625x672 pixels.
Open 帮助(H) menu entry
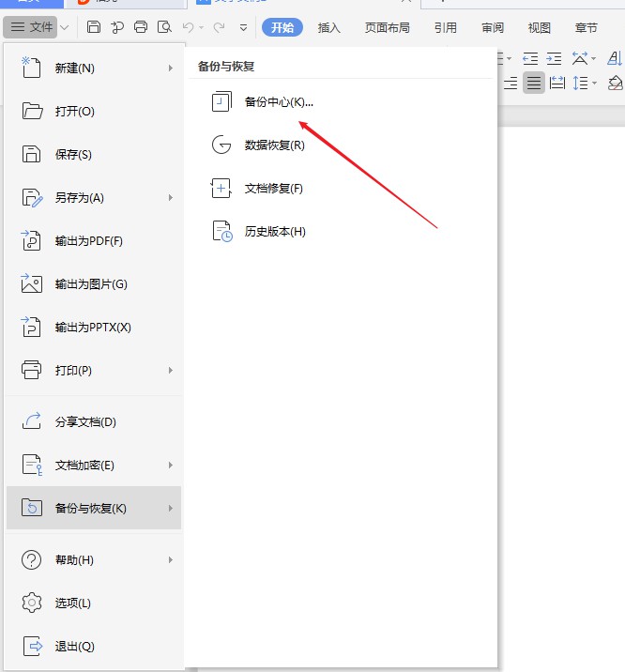pos(94,559)
